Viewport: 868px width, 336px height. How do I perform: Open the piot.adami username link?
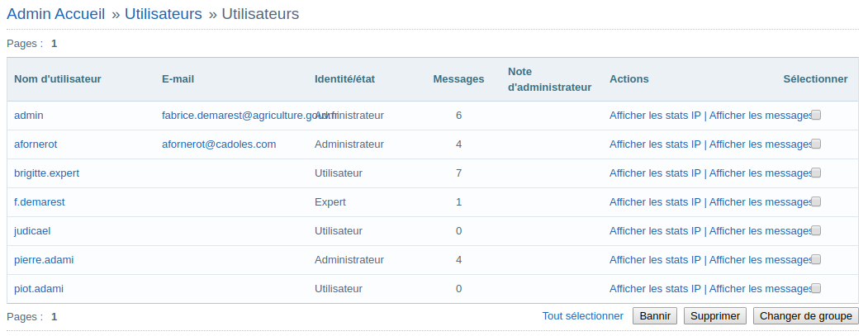coord(39,289)
